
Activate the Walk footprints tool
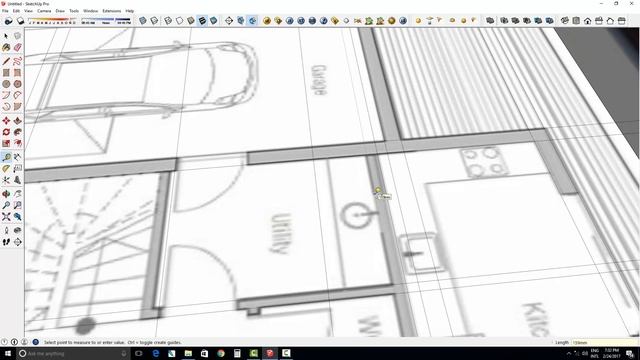point(6,242)
